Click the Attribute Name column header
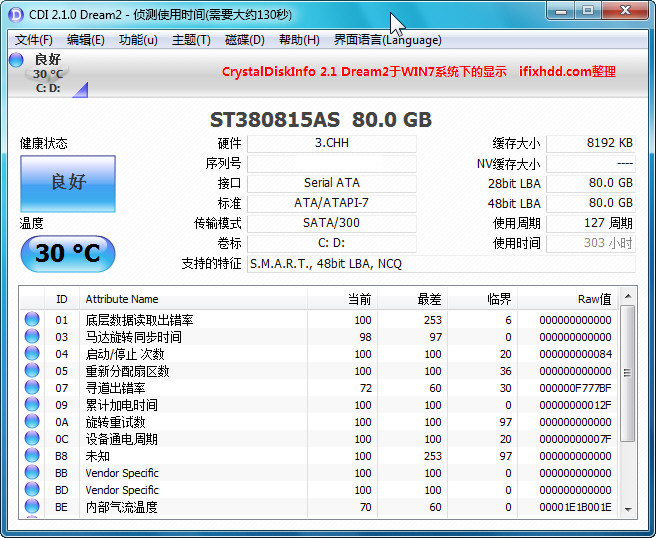Viewport: 656px width, 538px height. [193, 299]
